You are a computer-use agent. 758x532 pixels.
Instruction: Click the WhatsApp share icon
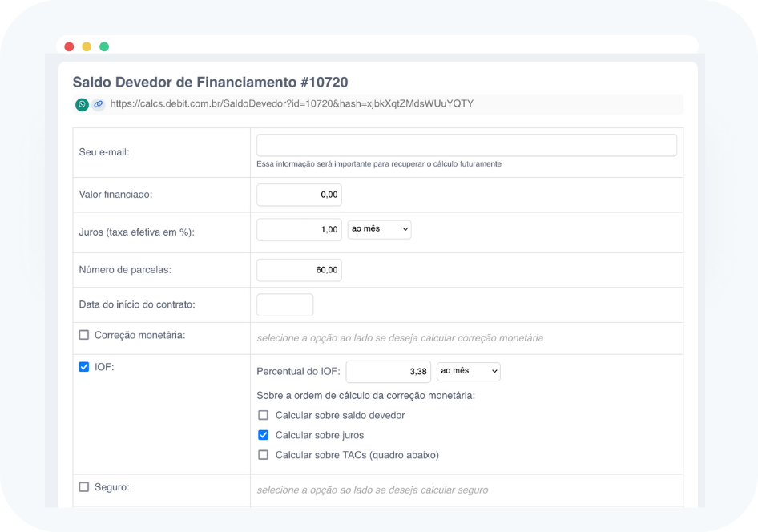click(x=82, y=104)
